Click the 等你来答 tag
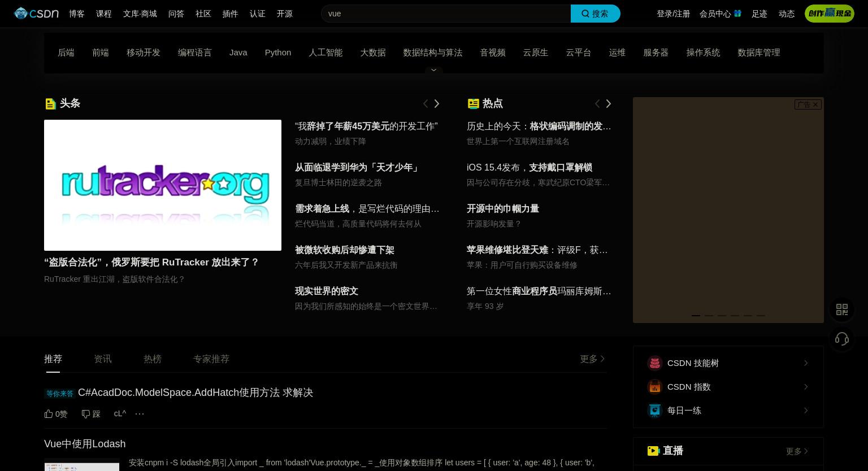 coord(60,394)
